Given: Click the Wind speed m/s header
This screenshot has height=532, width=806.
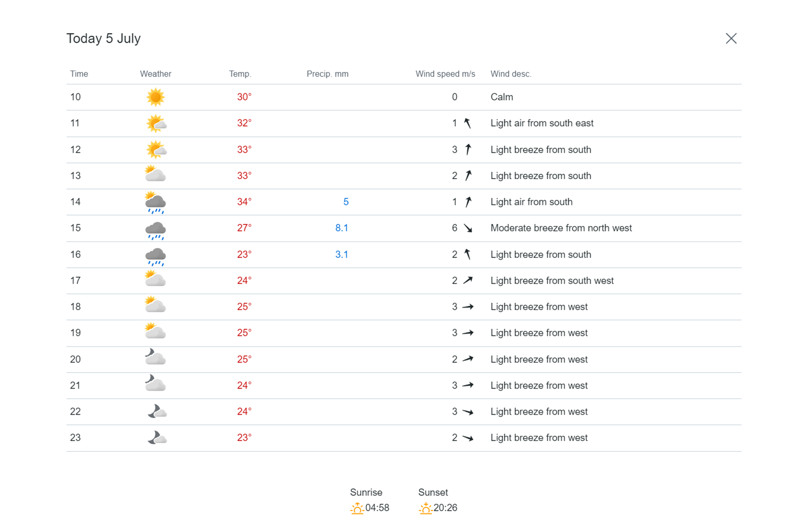Looking at the screenshot, I should tap(445, 74).
